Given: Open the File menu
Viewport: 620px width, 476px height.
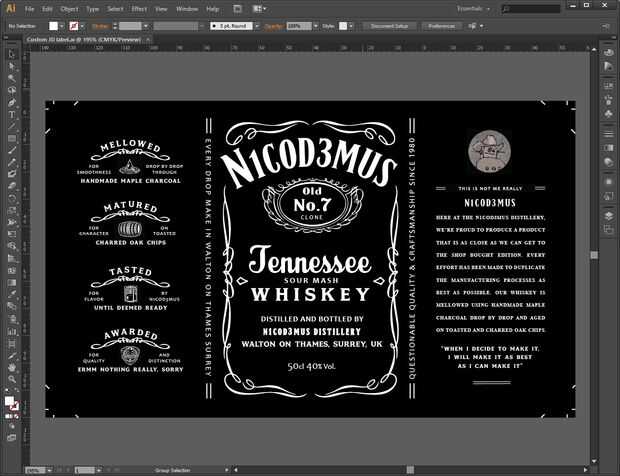Looking at the screenshot, I should [x=29, y=9].
